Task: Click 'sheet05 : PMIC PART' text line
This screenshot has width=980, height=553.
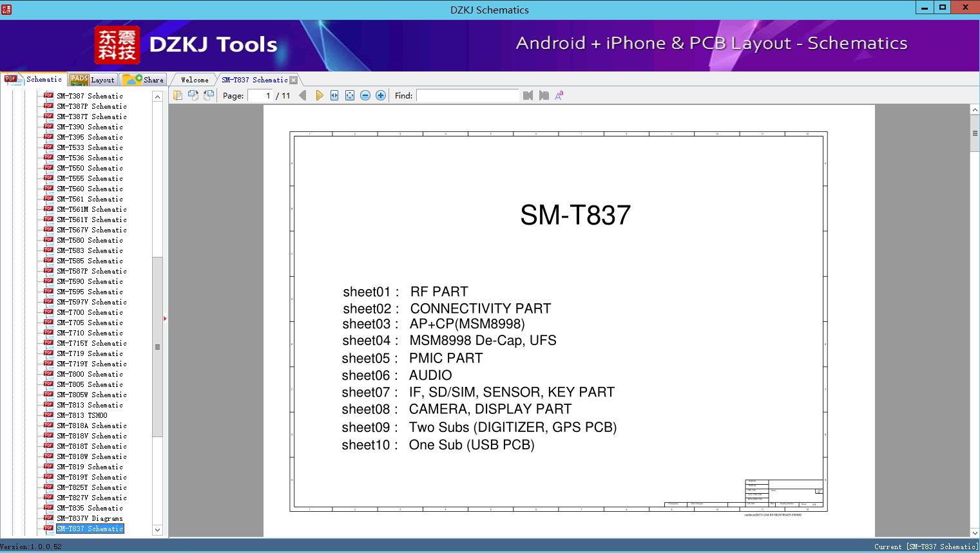Action: [x=412, y=358]
